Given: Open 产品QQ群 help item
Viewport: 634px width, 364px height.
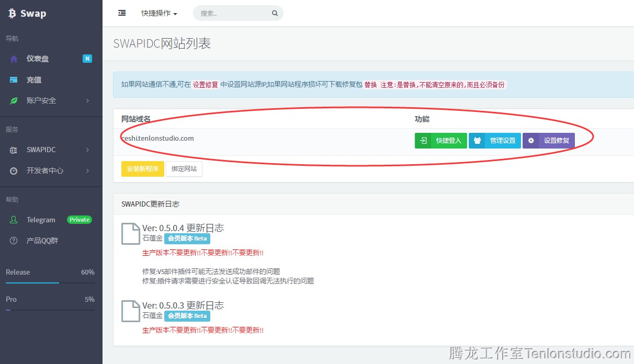Looking at the screenshot, I should pos(51,241).
